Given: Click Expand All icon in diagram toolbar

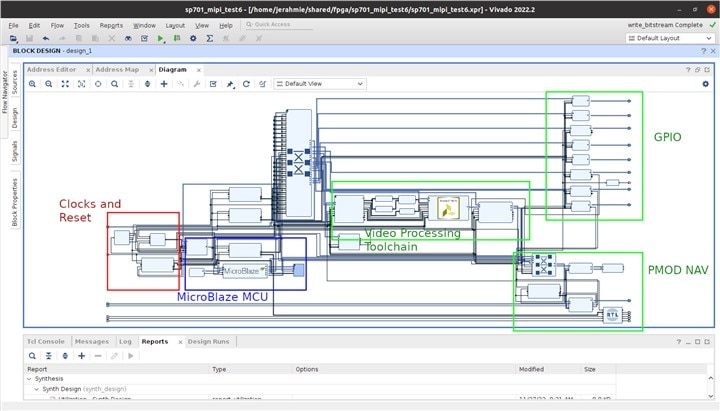Looking at the screenshot, I should click(147, 84).
